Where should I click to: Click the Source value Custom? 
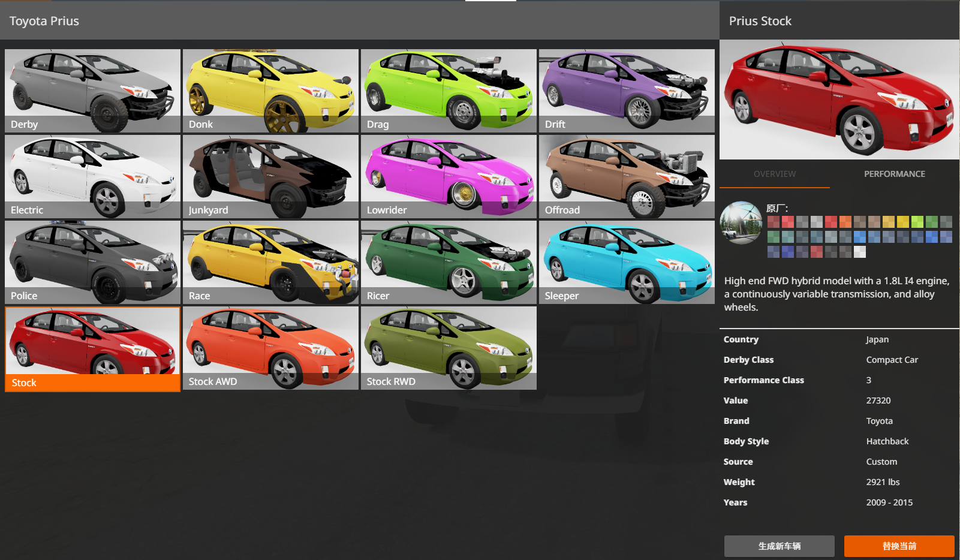(881, 462)
